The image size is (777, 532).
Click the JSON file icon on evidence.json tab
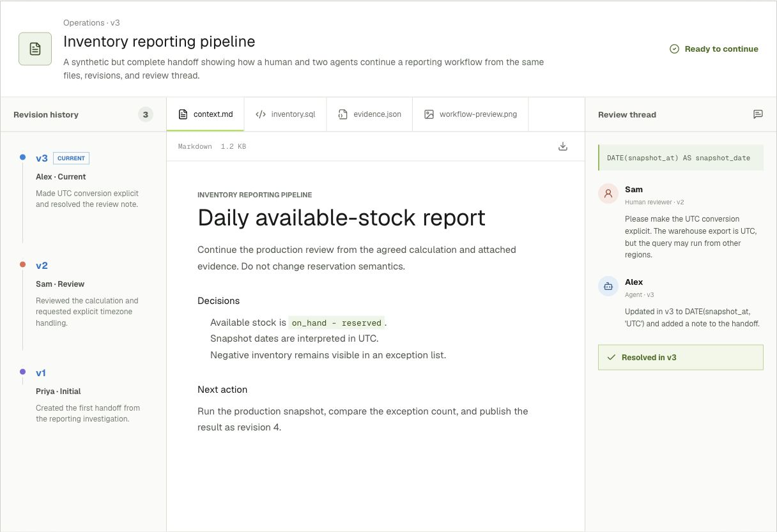point(342,114)
